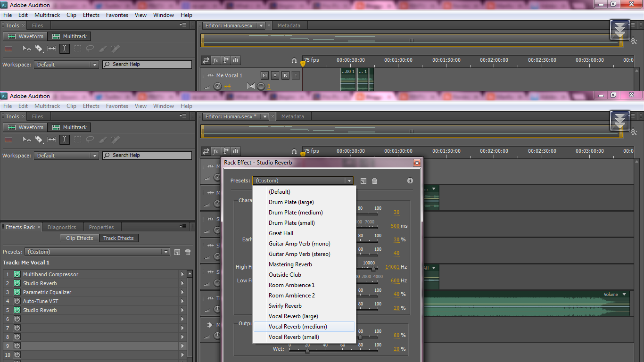Screen dimensions: 644x362
Task: Open the Workspace dropdown in the lower window
Action: click(x=66, y=156)
